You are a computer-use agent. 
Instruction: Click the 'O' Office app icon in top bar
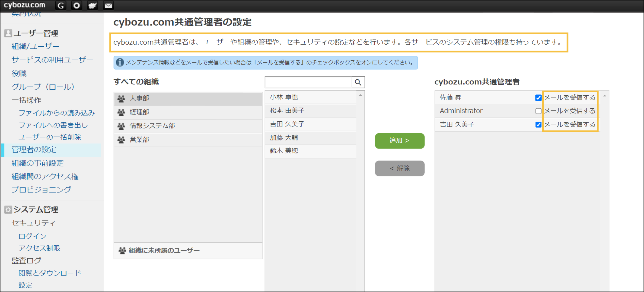(76, 5)
